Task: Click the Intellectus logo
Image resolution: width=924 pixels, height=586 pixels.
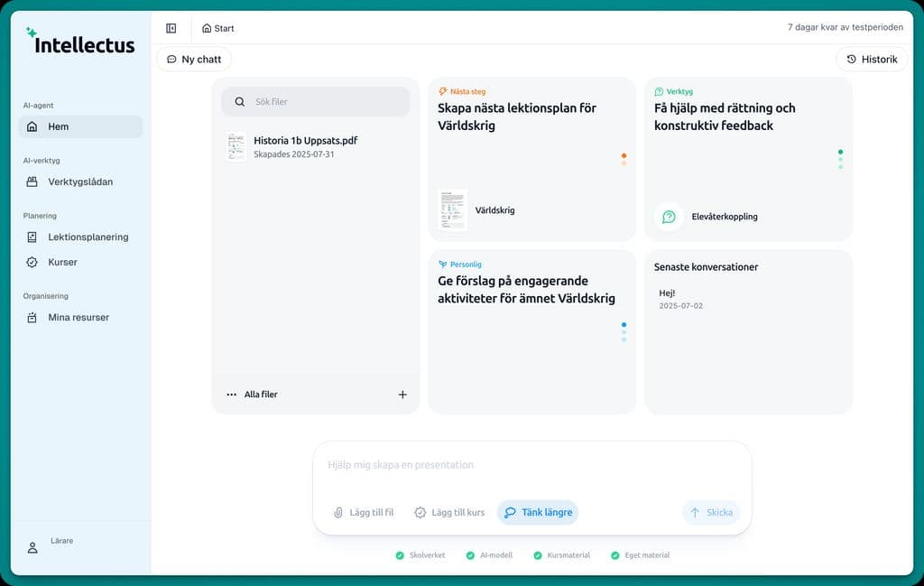Action: pos(80,42)
